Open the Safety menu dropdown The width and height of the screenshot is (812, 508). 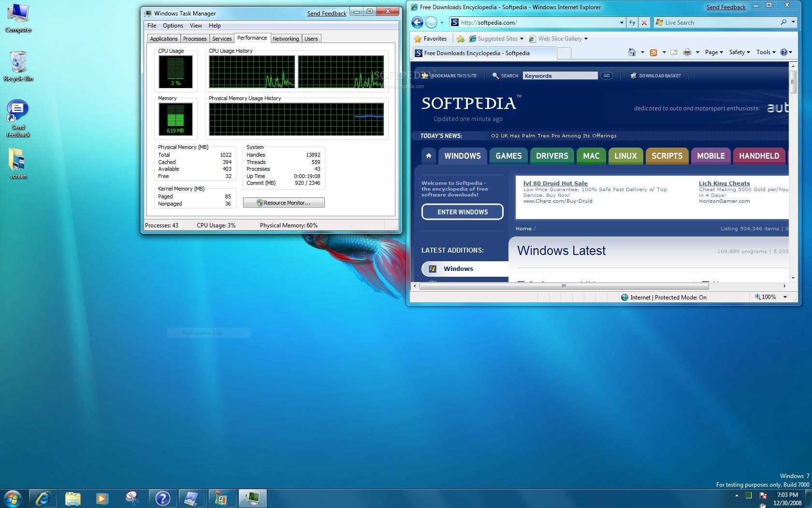click(739, 52)
